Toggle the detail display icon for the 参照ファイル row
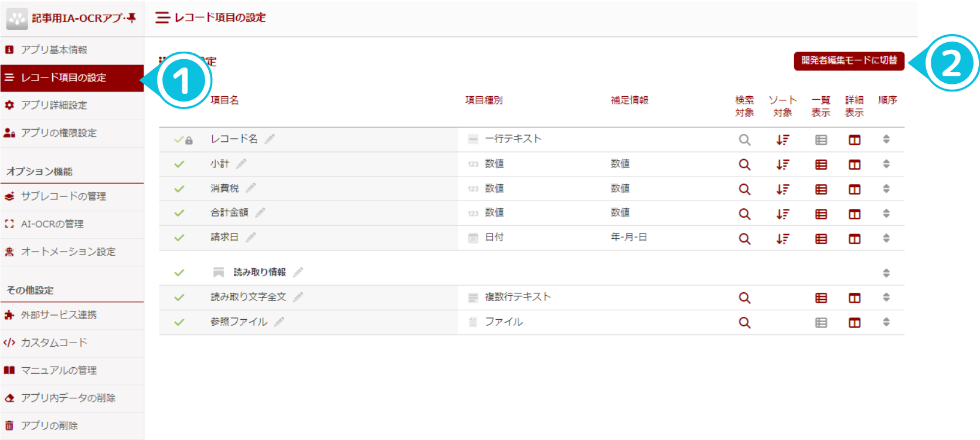The image size is (980, 440). coord(855,322)
